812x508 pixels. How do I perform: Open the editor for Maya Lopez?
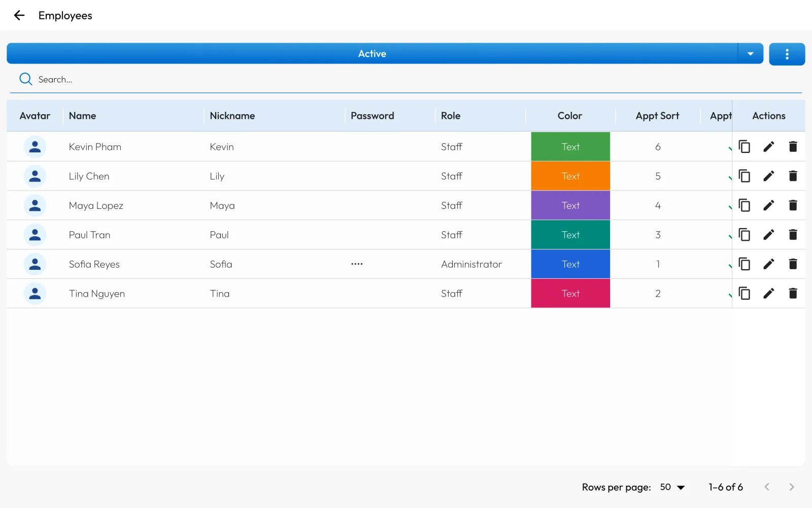coord(769,206)
